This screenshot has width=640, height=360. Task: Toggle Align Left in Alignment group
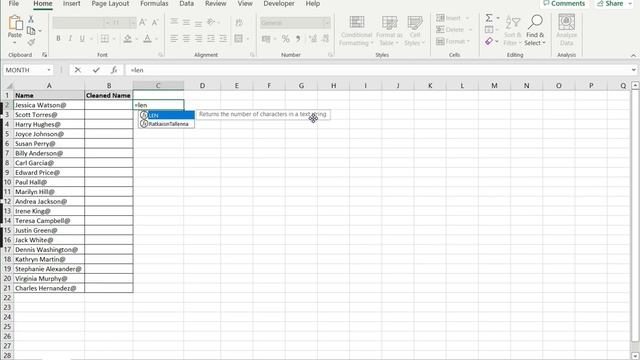(x=174, y=38)
